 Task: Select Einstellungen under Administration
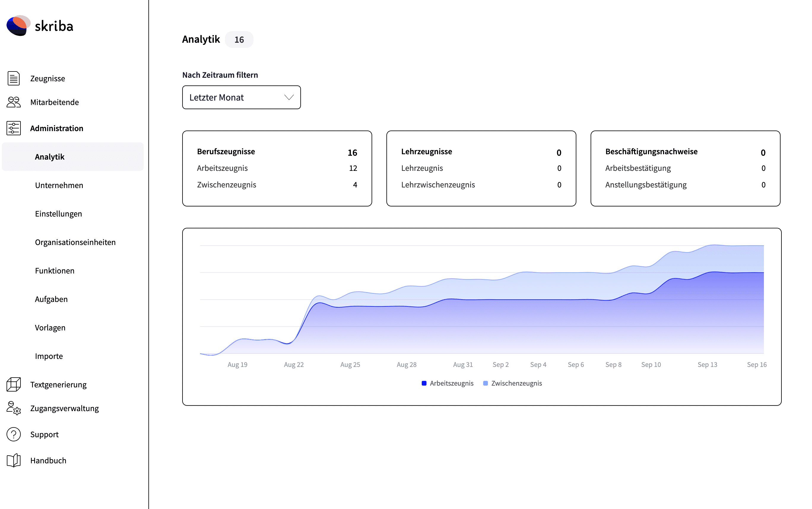click(x=58, y=214)
